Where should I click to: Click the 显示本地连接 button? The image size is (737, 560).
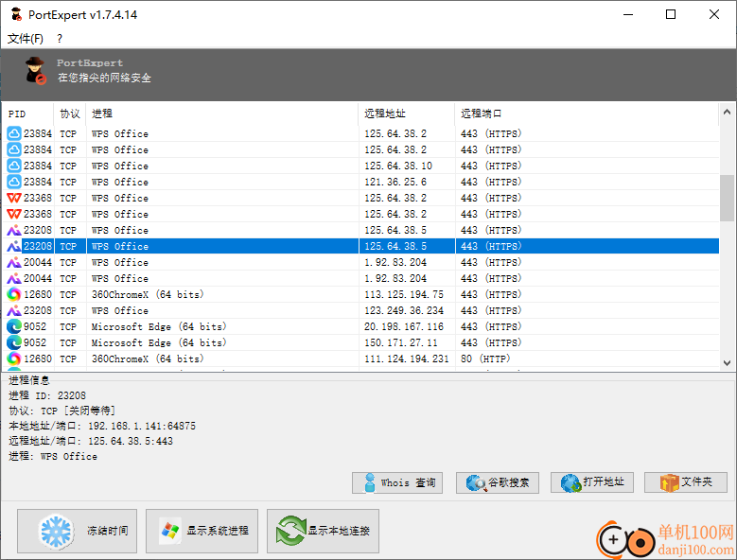tap(323, 531)
